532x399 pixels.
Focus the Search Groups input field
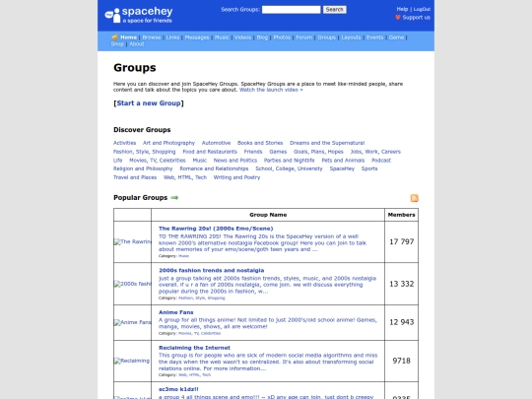click(291, 10)
